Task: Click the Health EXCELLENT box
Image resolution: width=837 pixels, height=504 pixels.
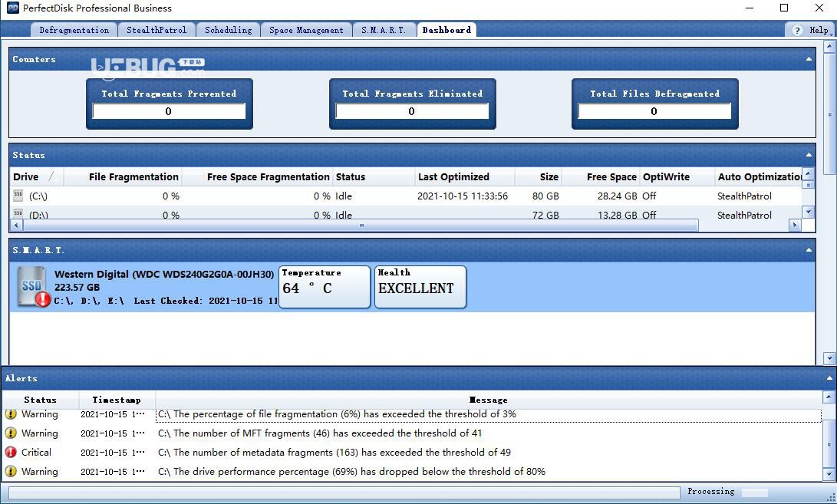Action: (420, 287)
